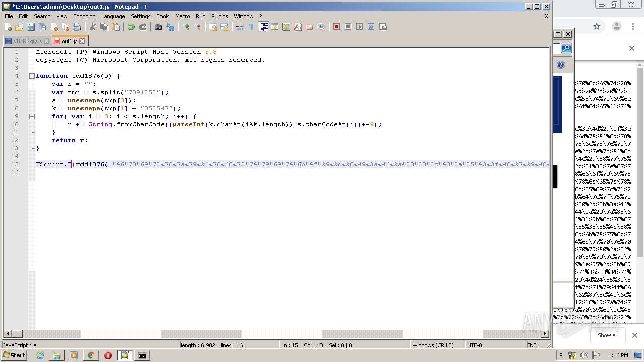The image size is (644, 362).
Task: Click Run macro multiple times icon
Action: coord(371,27)
